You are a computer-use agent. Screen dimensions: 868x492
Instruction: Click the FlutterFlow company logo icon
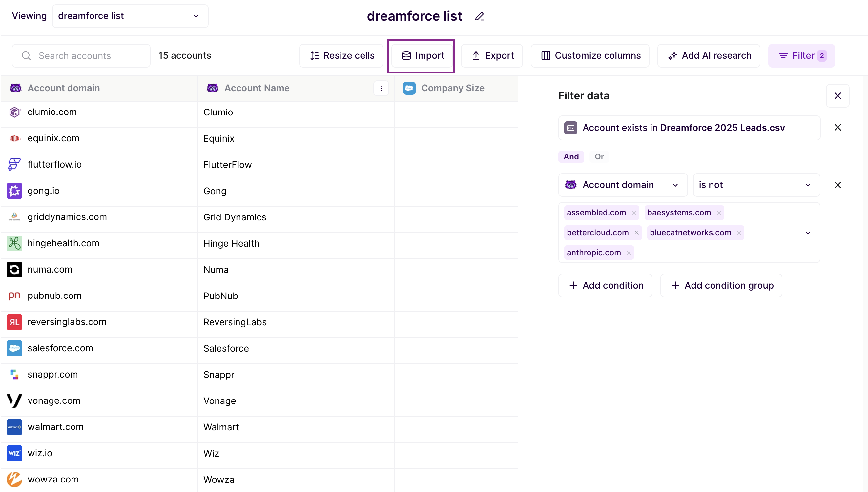coord(14,165)
